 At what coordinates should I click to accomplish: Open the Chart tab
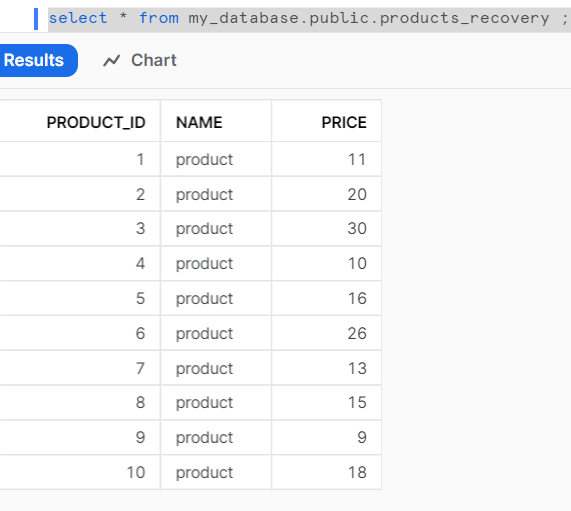click(140, 60)
